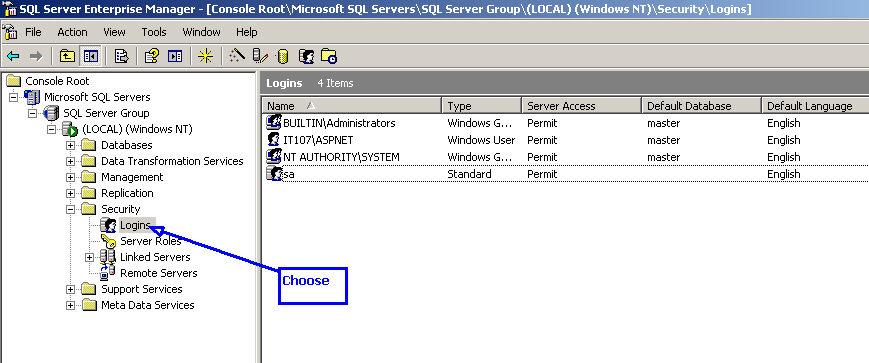Open the Window menu

click(x=202, y=32)
